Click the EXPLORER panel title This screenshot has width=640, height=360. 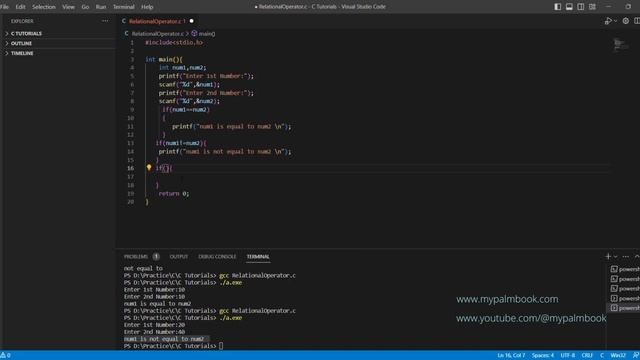point(22,21)
